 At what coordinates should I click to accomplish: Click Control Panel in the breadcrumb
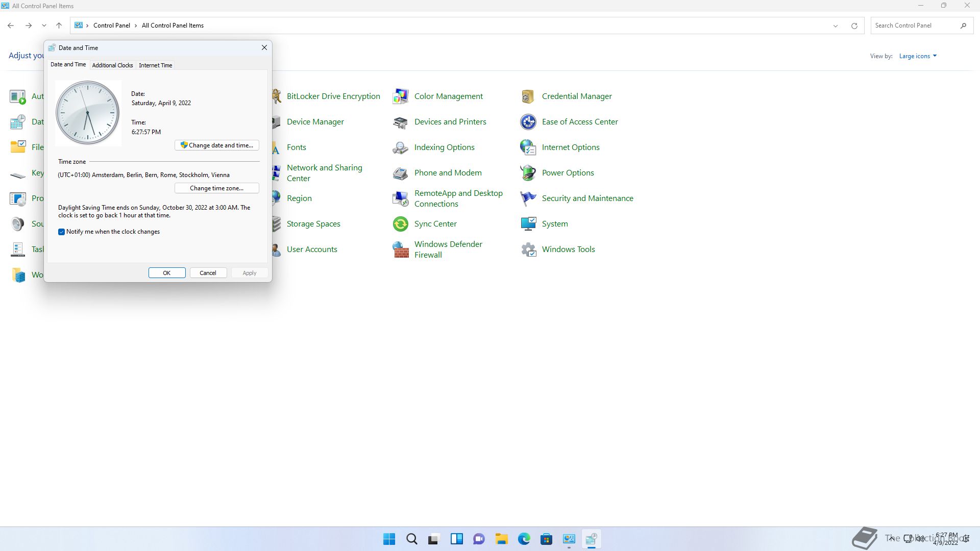pyautogui.click(x=112, y=26)
